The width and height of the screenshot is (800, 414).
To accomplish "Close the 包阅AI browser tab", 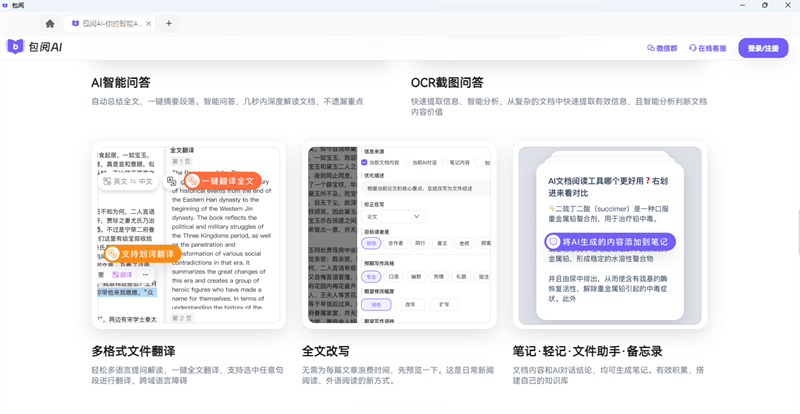I will (x=149, y=23).
